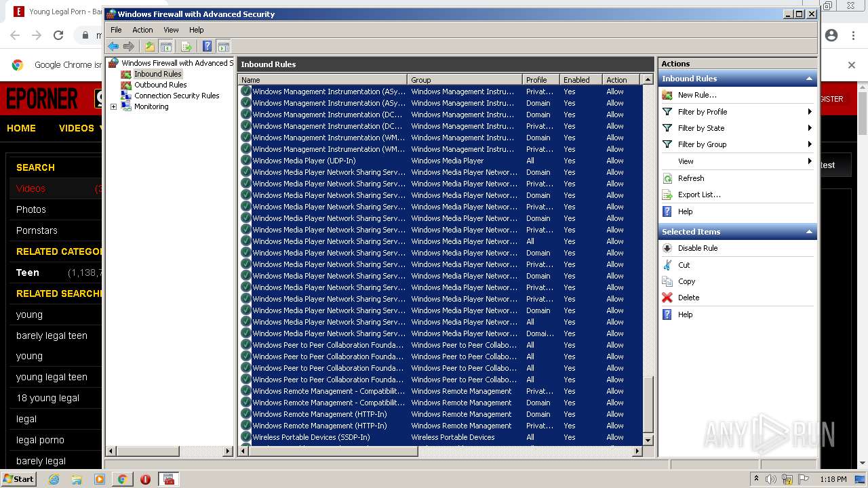868x488 pixels.
Task: Open the File menu
Action: coord(116,30)
